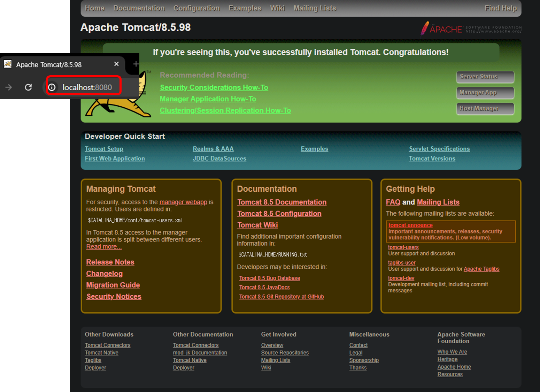Open Documentation in the top navigation

pyautogui.click(x=139, y=8)
